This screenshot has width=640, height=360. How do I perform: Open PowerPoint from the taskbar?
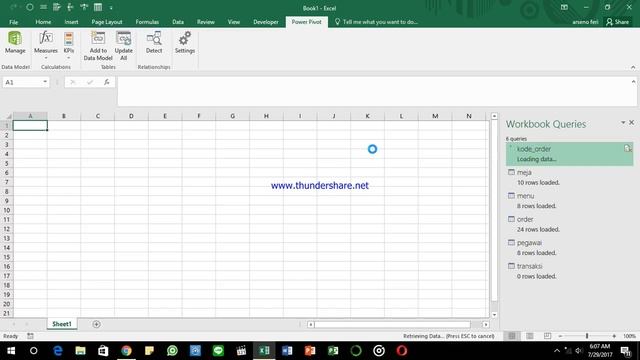pyautogui.click(x=310, y=351)
